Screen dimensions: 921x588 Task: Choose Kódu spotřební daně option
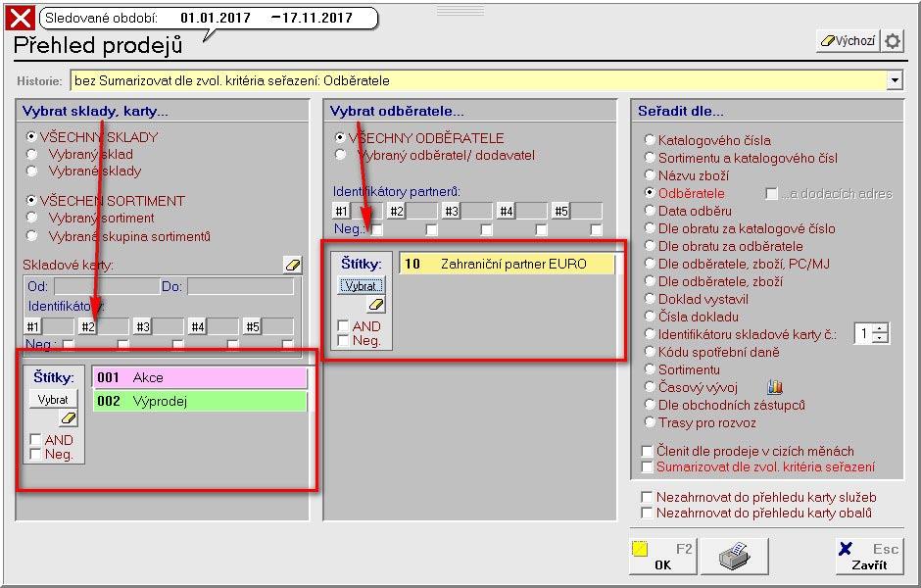click(x=649, y=351)
